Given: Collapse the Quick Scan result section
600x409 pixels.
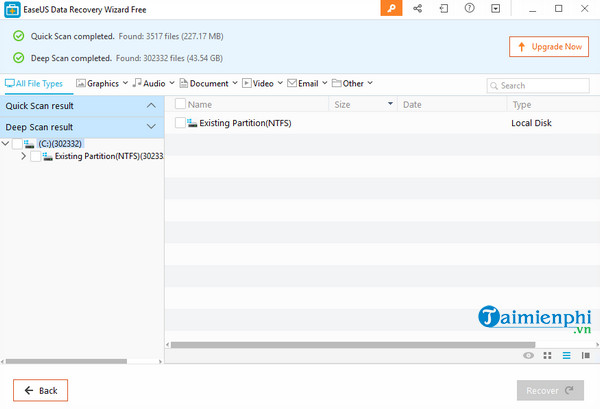Looking at the screenshot, I should 151,105.
